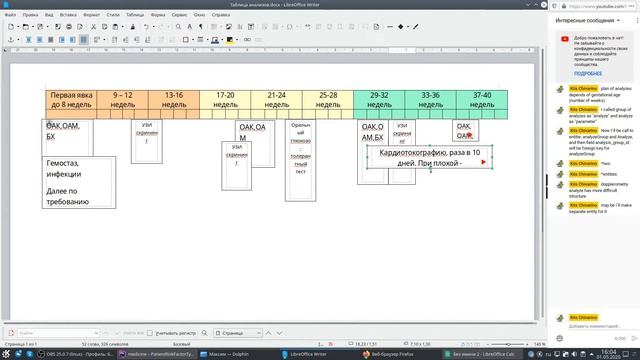The height and width of the screenshot is (360, 640).
Task: Click the anchor icon in frame toolbar
Action: click(11, 40)
